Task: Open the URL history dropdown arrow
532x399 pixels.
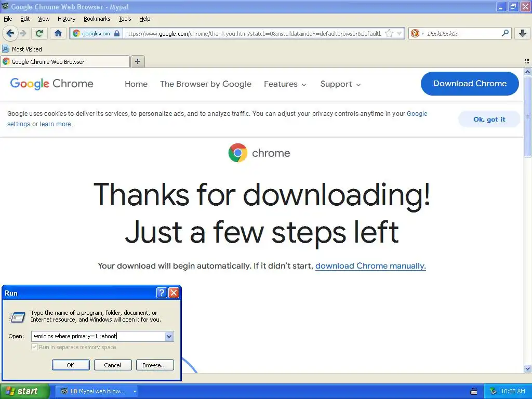Action: 400,33
